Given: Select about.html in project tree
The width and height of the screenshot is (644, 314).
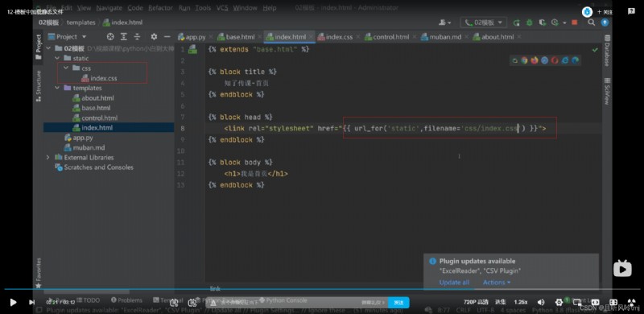Looking at the screenshot, I should point(93,97).
